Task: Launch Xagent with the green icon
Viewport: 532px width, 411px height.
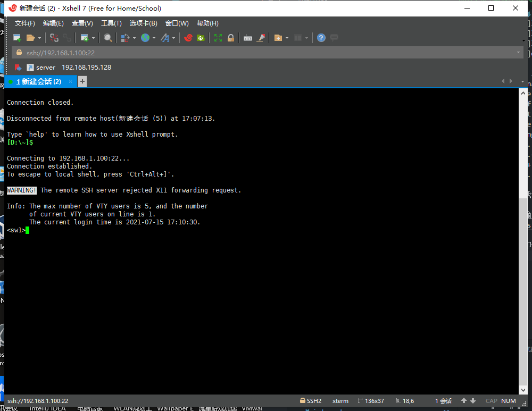Action: (201, 38)
